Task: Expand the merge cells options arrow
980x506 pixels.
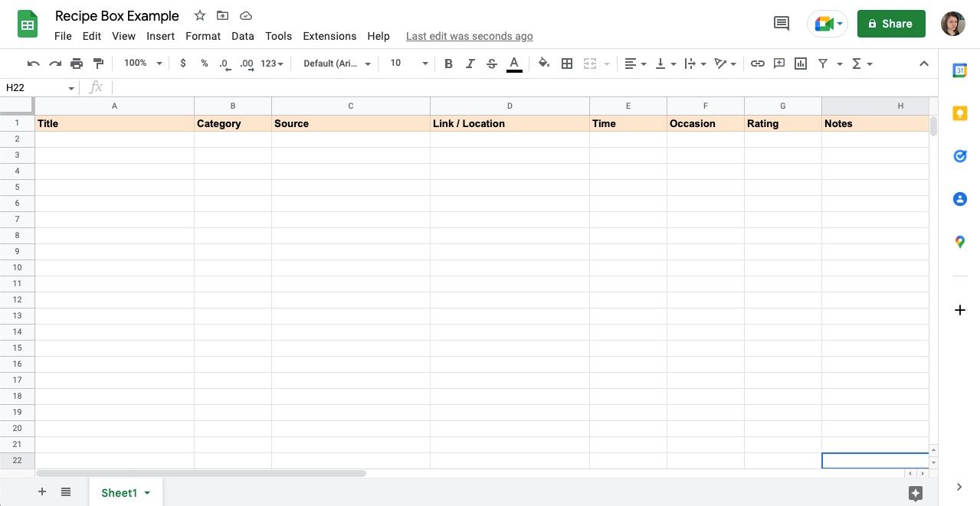Action: [607, 64]
